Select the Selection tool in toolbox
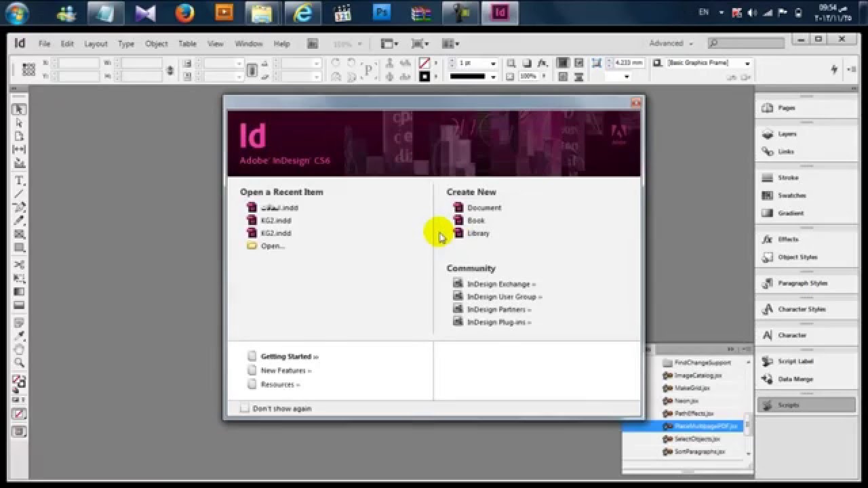This screenshot has width=868, height=488. 19,109
